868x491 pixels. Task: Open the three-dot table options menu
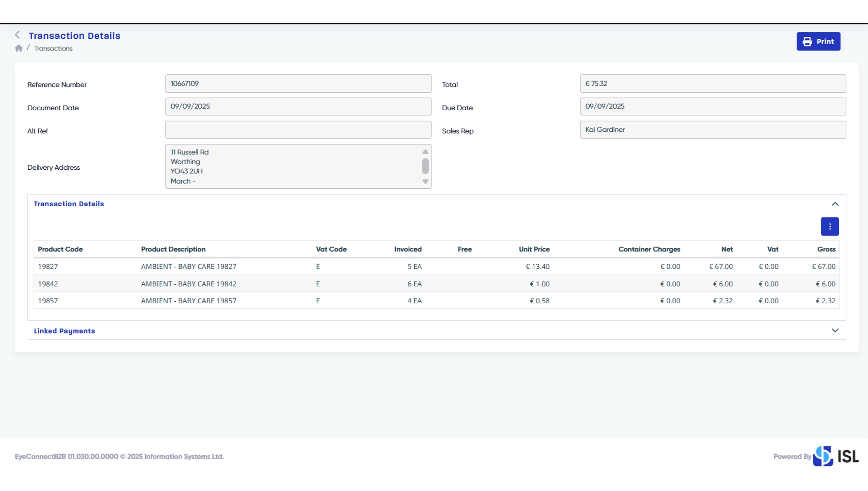829,226
